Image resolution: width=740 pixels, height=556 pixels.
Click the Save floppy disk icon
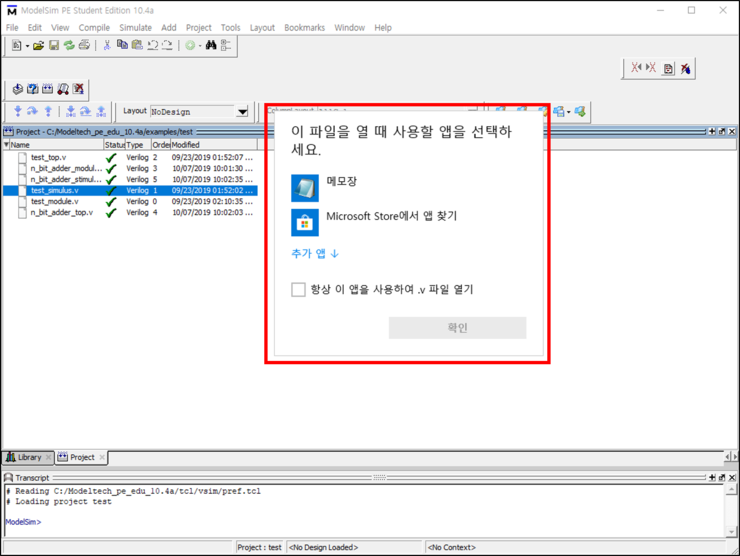coord(54,45)
